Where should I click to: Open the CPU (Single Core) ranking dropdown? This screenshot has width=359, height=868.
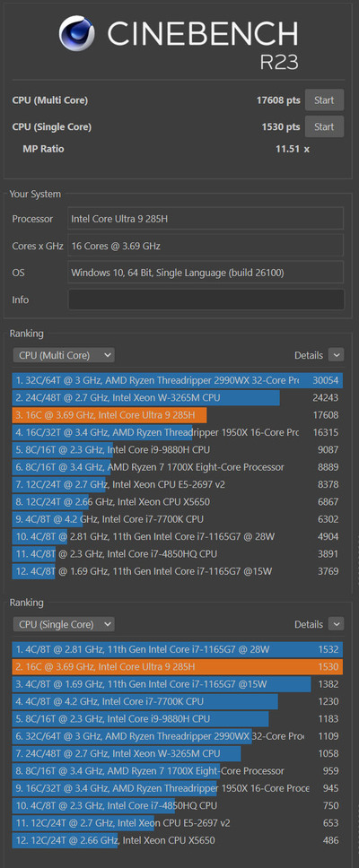click(x=64, y=624)
